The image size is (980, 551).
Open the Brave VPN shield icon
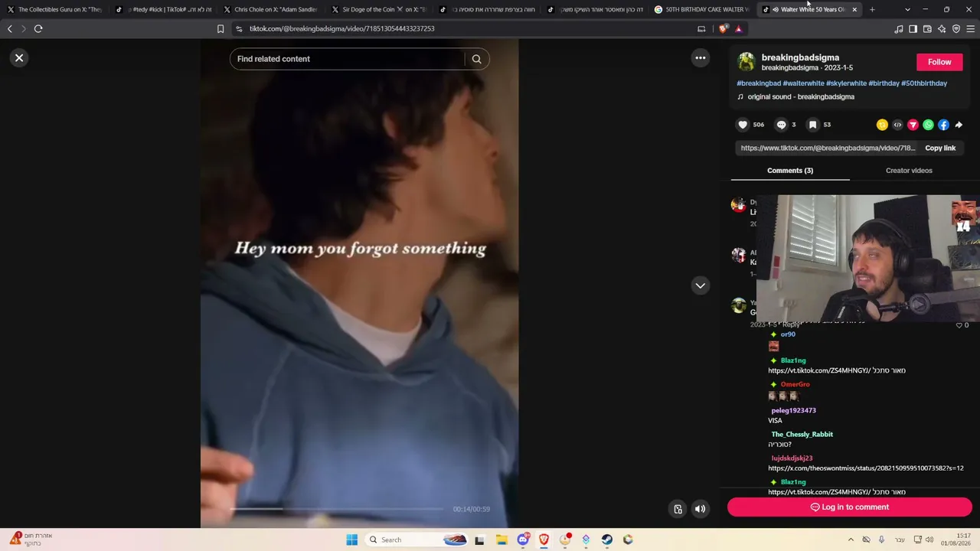coord(956,29)
